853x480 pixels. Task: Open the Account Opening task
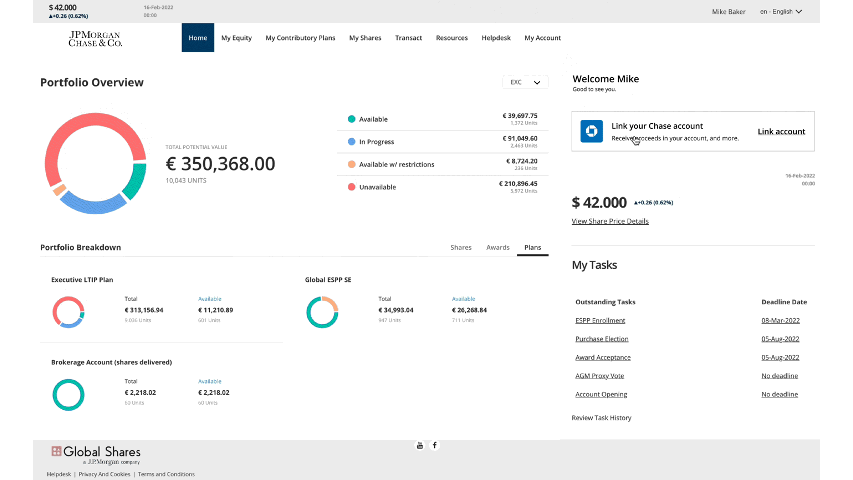click(601, 395)
